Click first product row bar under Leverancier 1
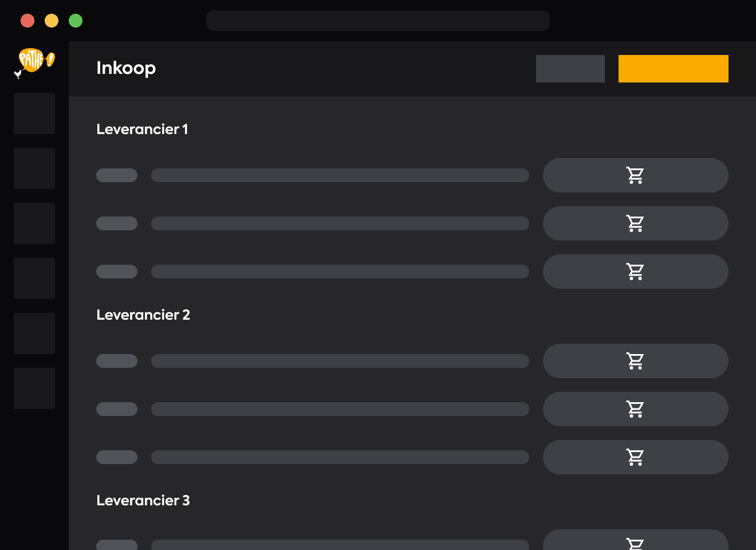 coord(340,175)
